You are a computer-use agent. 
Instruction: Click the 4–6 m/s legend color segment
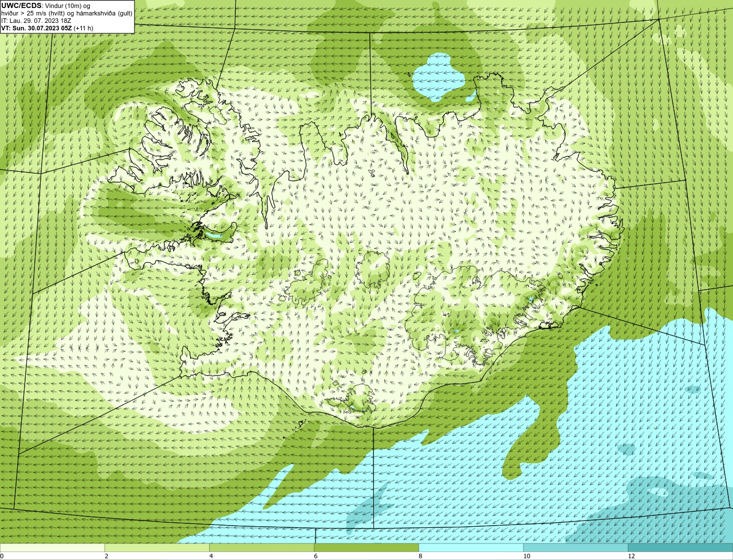(262, 548)
